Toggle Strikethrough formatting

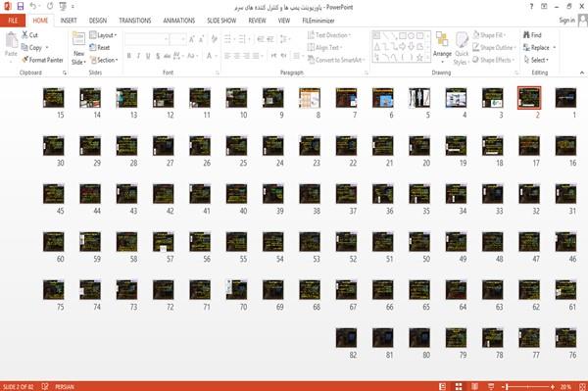[167, 56]
